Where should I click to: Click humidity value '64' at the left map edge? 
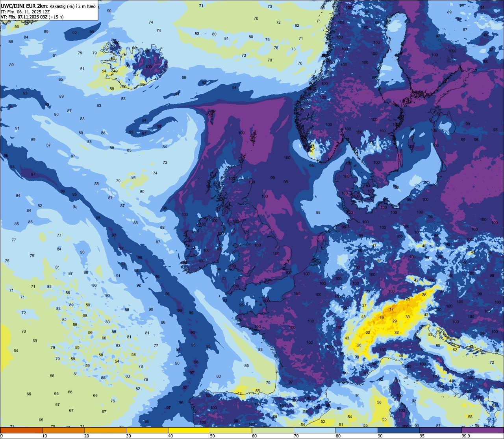(x=16, y=351)
